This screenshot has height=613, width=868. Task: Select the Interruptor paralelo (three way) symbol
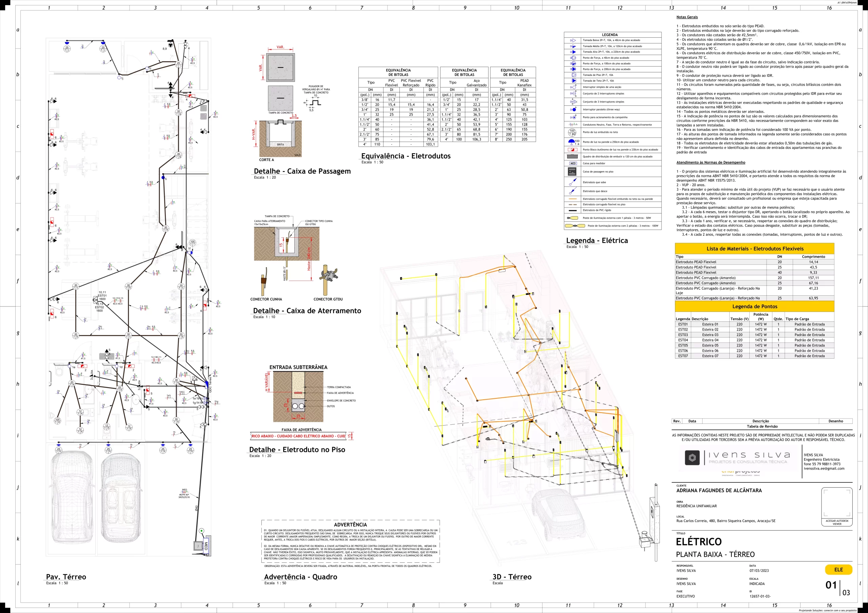[x=573, y=110]
